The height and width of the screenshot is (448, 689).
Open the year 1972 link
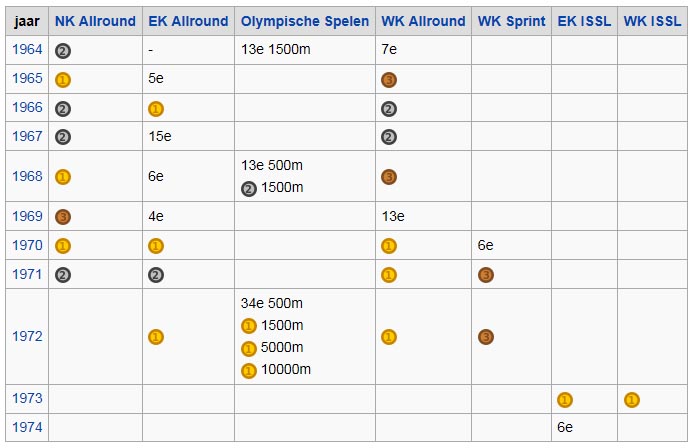point(27,336)
